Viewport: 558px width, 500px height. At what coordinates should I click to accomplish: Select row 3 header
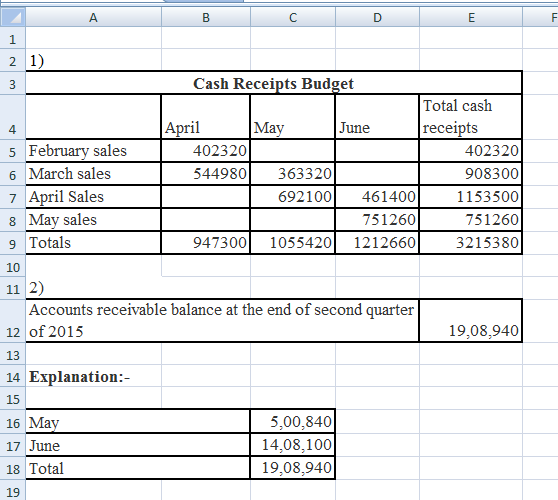[12, 84]
